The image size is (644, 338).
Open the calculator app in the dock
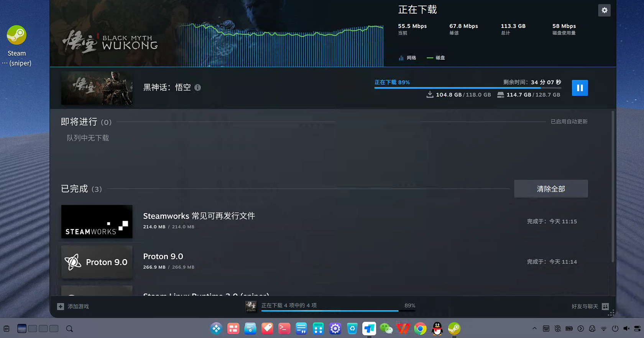tap(318, 328)
